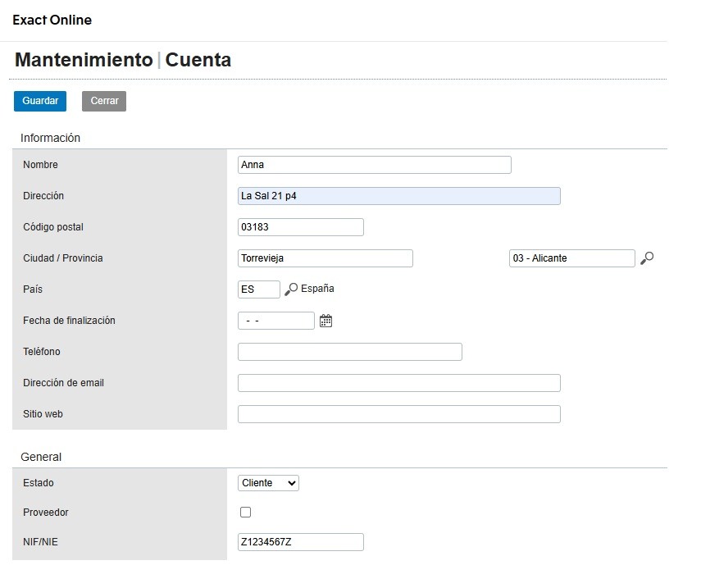701x588 pixels.
Task: Focus the País code field with ES
Action: coord(258,289)
